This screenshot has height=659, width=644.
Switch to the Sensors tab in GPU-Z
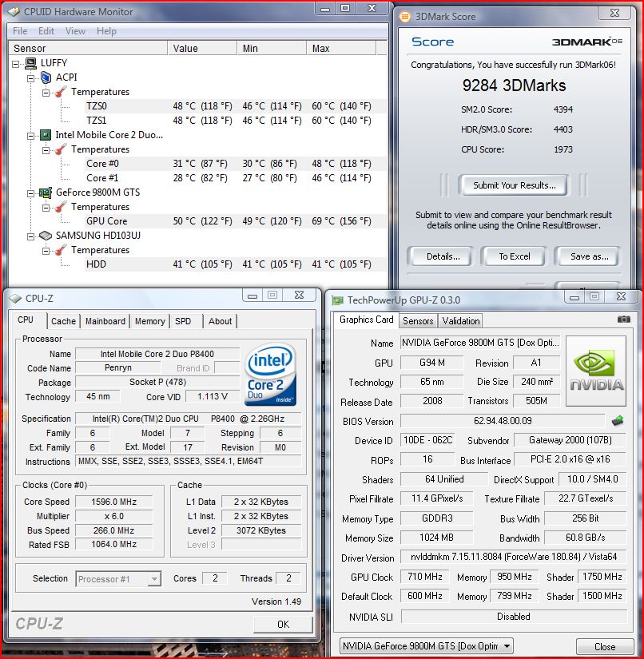coord(418,321)
